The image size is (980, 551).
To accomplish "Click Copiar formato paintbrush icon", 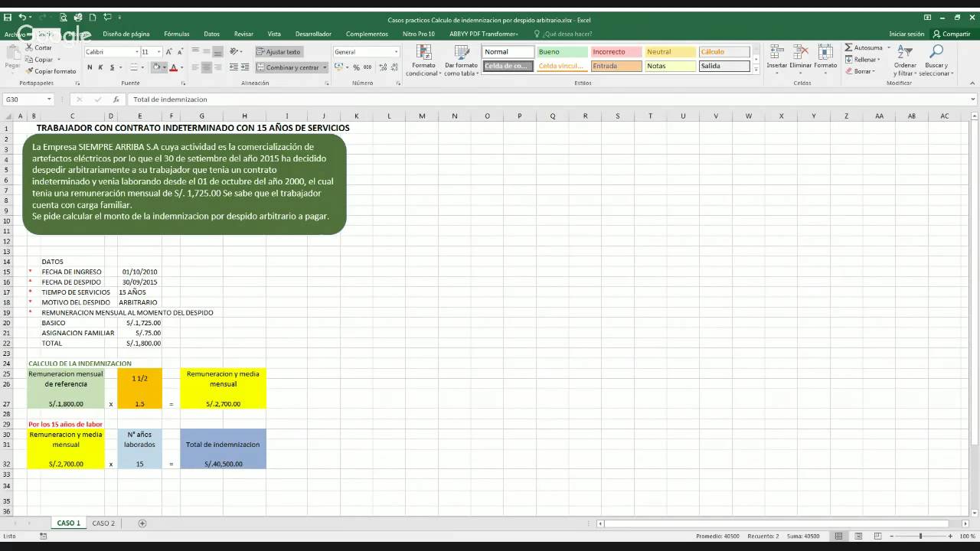I will 28,71.
